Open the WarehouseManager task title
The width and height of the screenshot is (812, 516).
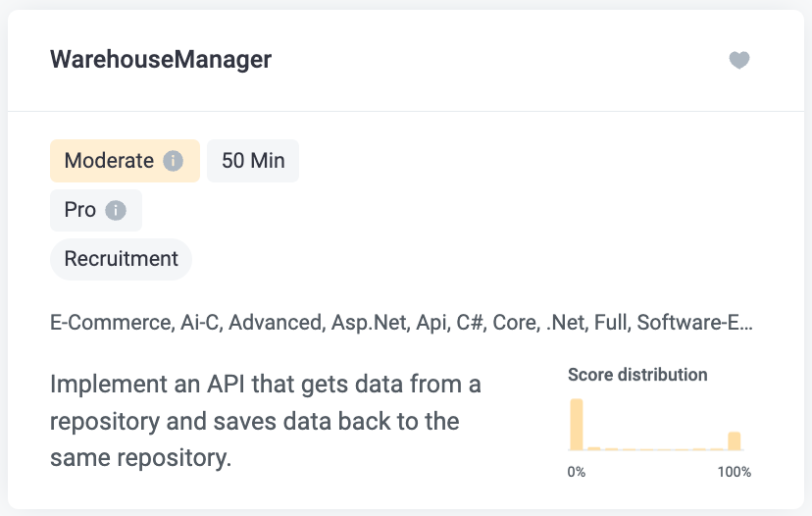161,59
